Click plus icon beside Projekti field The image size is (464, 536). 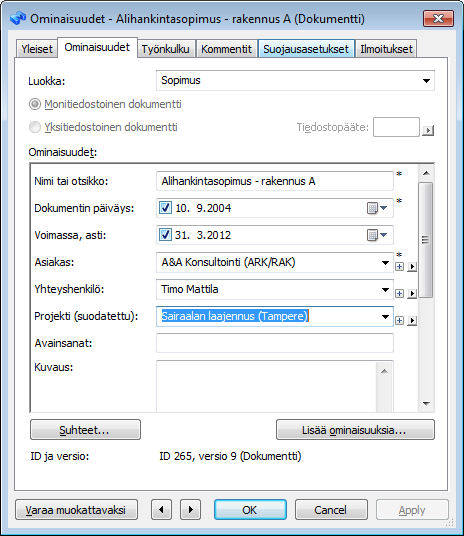(399, 320)
